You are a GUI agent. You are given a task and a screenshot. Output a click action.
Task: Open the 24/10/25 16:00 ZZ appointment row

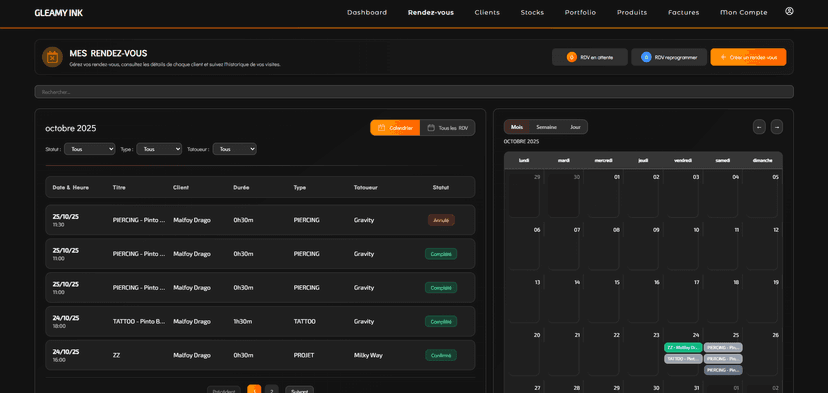[260, 355]
